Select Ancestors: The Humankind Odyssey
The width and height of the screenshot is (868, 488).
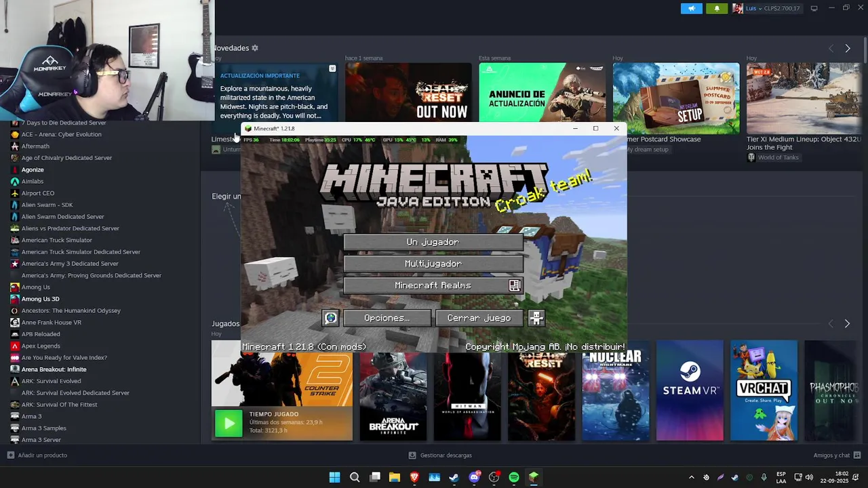click(71, 310)
